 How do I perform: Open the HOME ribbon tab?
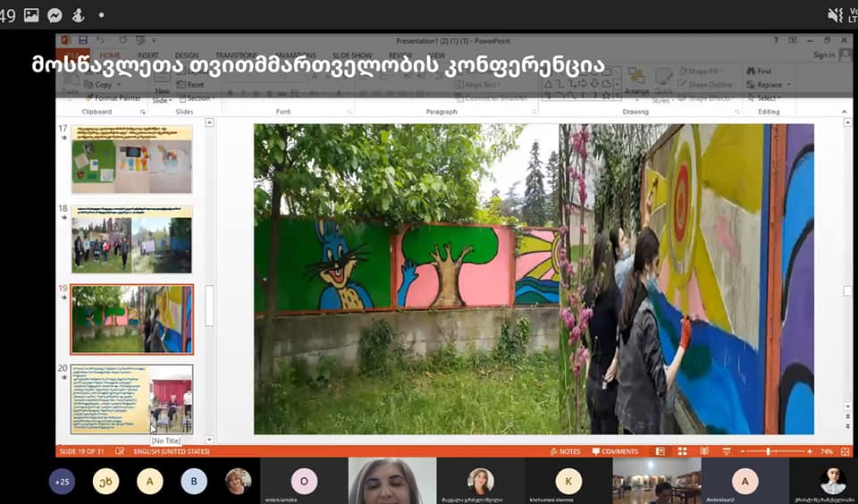109,55
